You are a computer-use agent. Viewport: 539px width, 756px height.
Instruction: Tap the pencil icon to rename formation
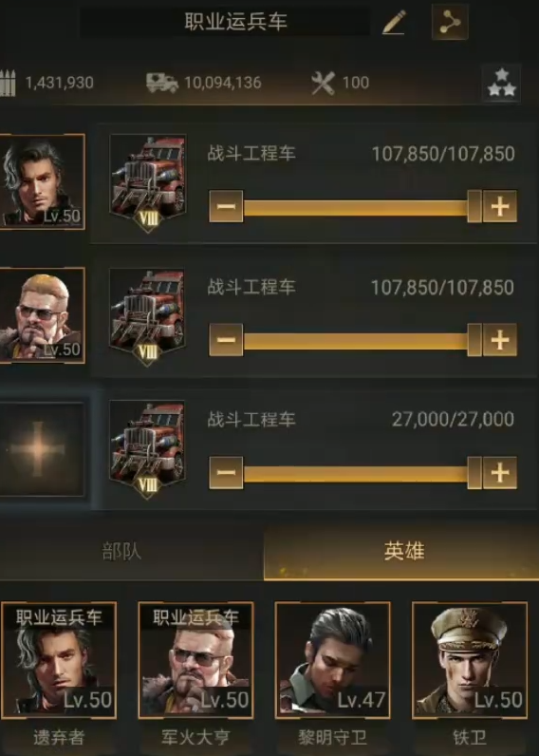tap(395, 22)
